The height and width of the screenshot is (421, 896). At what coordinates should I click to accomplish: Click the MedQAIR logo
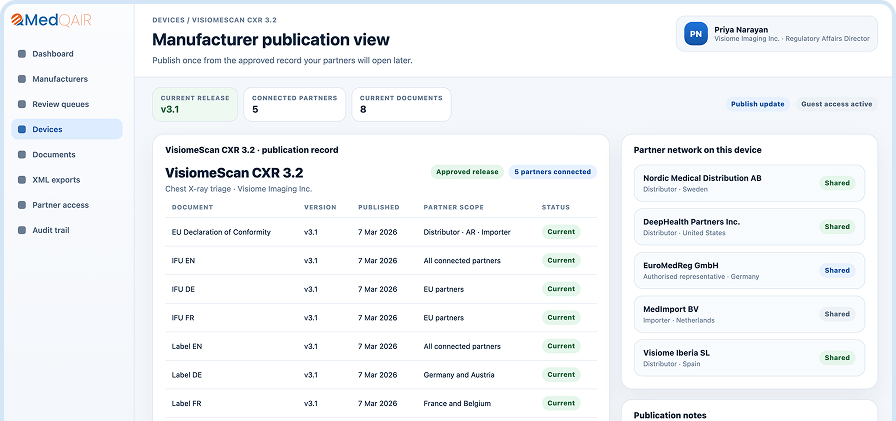click(x=51, y=20)
